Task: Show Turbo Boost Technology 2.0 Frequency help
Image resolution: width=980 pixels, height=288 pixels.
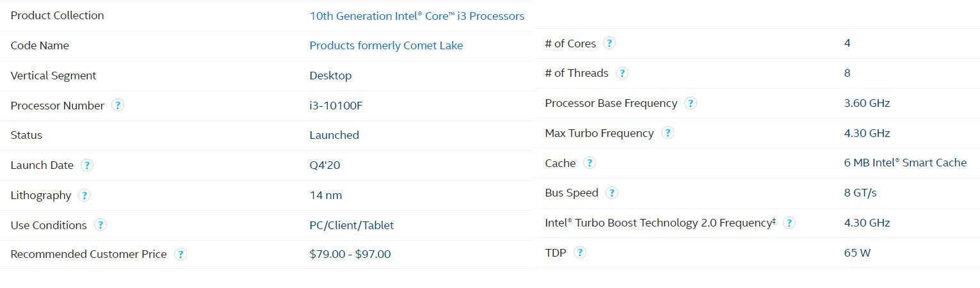Action: pos(789,223)
